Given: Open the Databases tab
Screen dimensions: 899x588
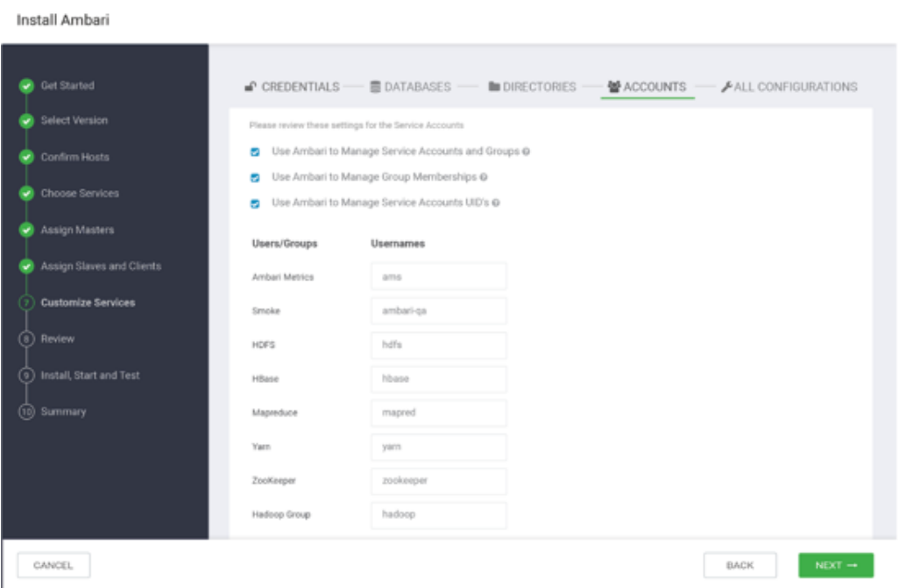Looking at the screenshot, I should tap(411, 87).
